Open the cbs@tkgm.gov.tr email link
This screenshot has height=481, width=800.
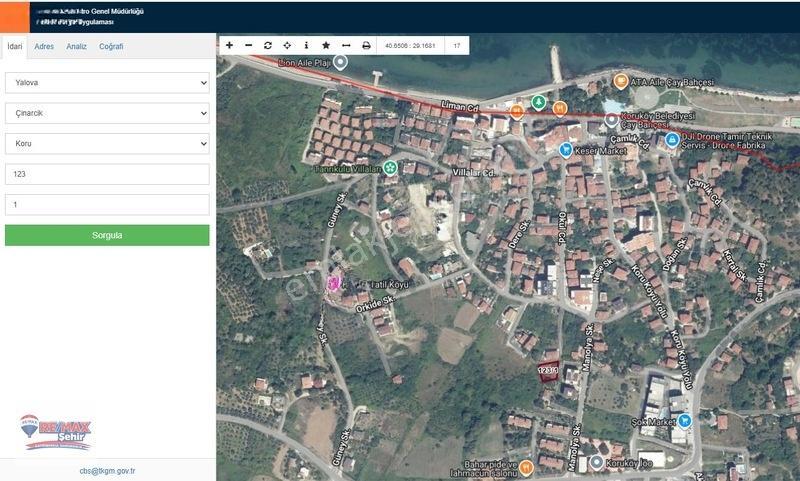coord(107,471)
